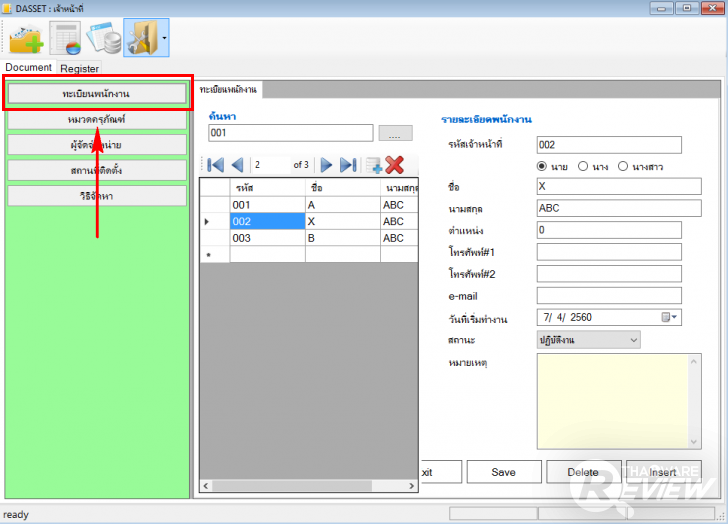728x524 pixels.
Task: Click the โทรศัพท์#2 input field
Action: point(609,273)
